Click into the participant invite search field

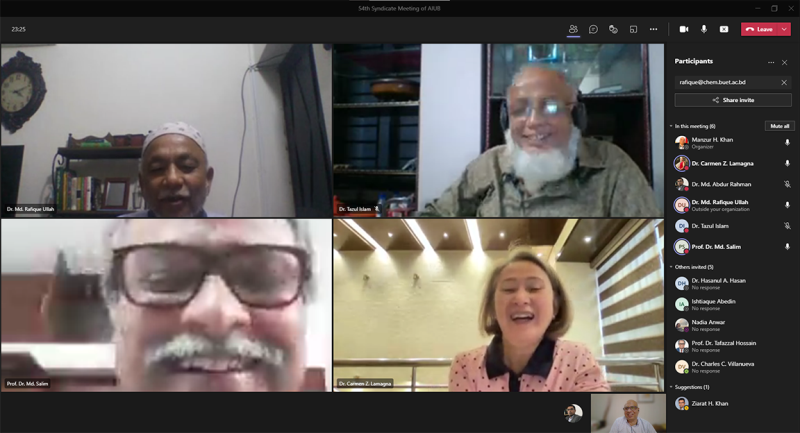point(725,82)
